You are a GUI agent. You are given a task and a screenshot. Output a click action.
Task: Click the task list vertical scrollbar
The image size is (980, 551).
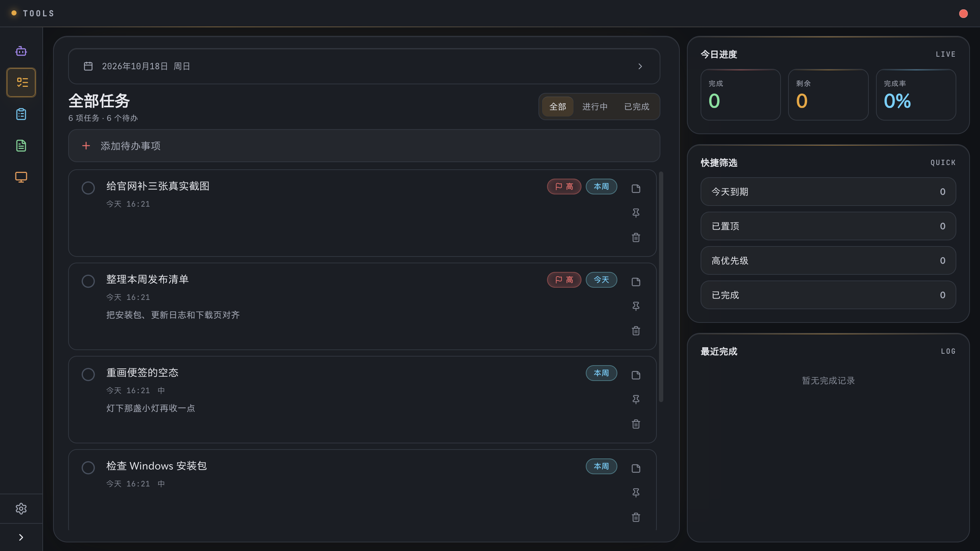coord(661,287)
